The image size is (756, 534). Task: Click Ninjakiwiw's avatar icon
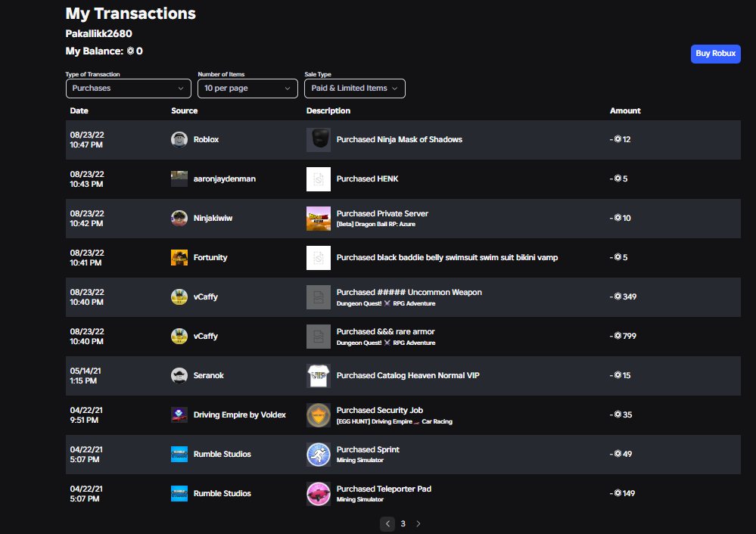click(179, 219)
